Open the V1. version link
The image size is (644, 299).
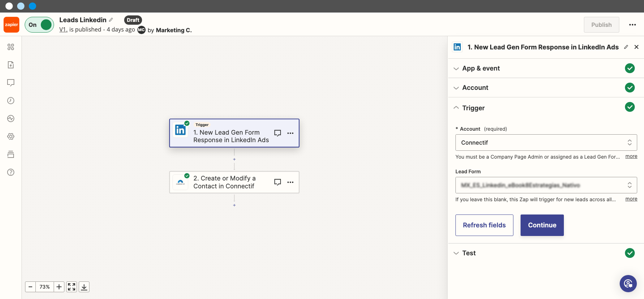point(63,30)
